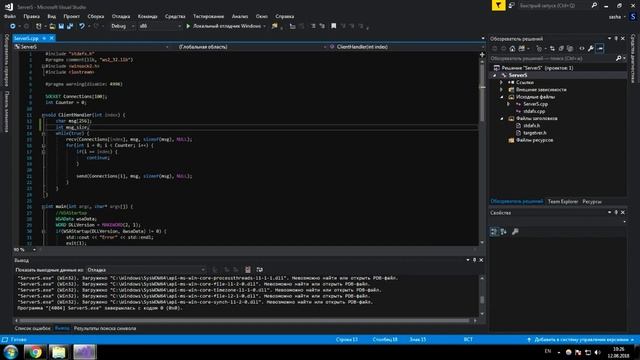Click the Clear All icon in Output panel
640x360 pixels.
[x=247, y=270]
